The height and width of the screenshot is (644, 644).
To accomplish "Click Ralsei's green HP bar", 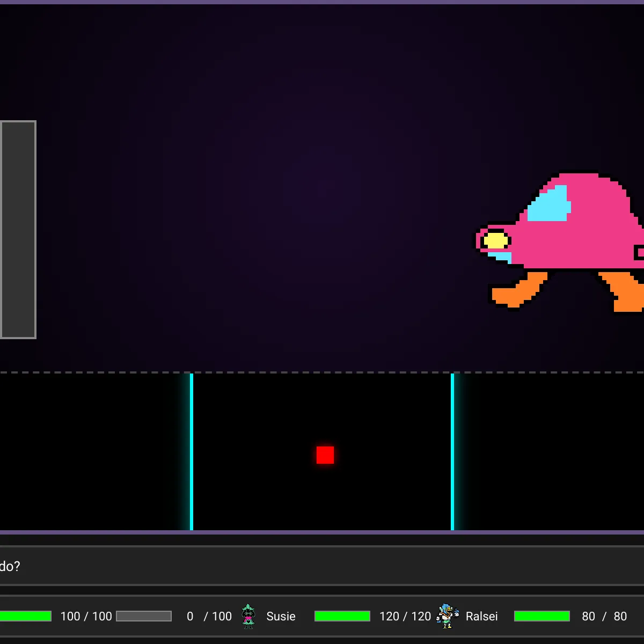I will (x=542, y=616).
